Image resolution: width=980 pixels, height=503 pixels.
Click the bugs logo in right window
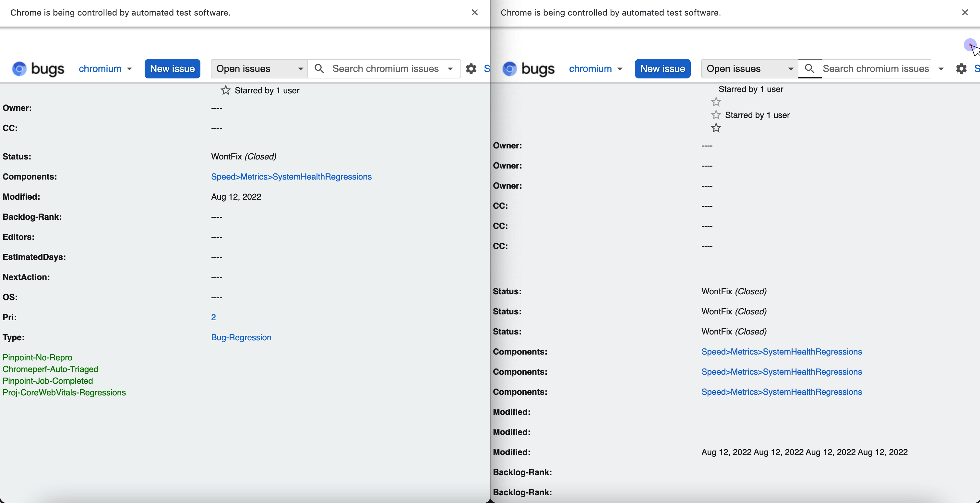[x=528, y=69]
